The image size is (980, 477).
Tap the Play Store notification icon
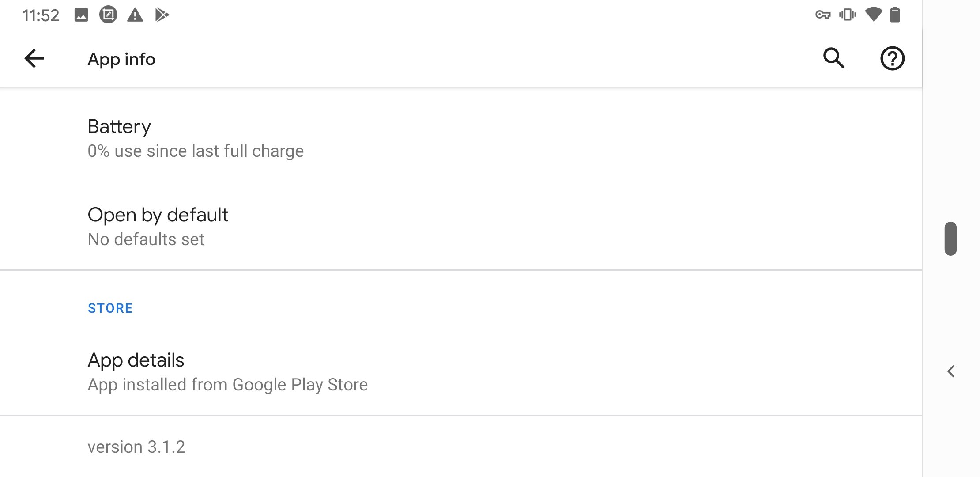point(162,15)
